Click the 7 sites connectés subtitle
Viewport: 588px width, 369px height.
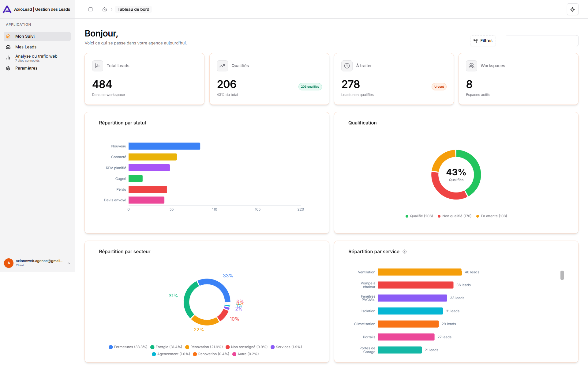click(27, 61)
